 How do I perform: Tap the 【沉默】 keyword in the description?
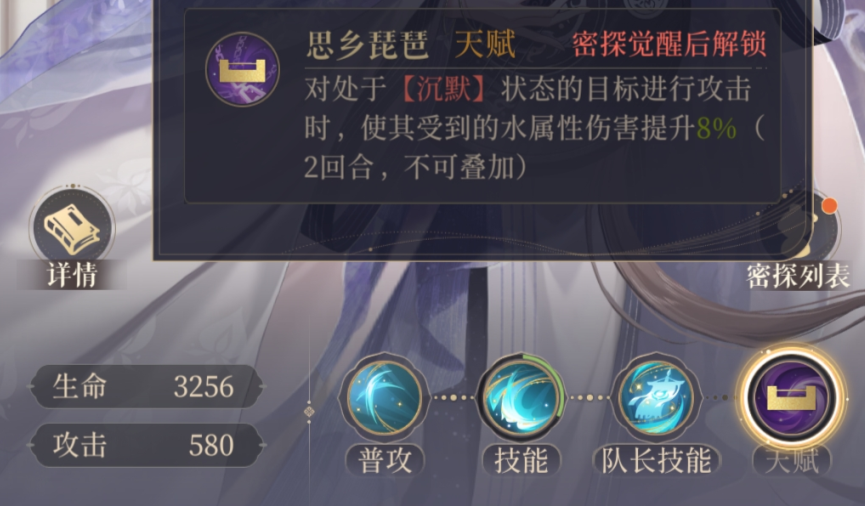pyautogui.click(x=443, y=89)
